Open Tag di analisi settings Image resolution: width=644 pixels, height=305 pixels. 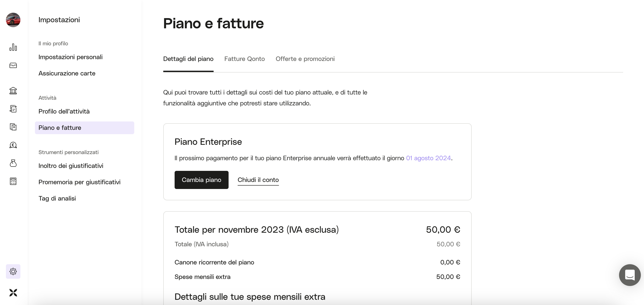pos(57,198)
